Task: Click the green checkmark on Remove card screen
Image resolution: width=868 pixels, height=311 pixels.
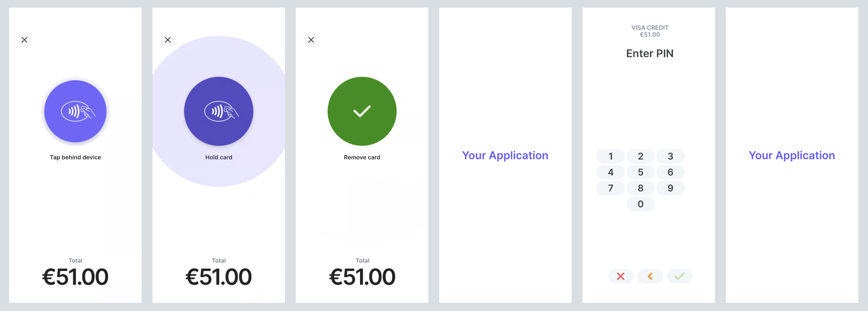Action: pyautogui.click(x=362, y=111)
